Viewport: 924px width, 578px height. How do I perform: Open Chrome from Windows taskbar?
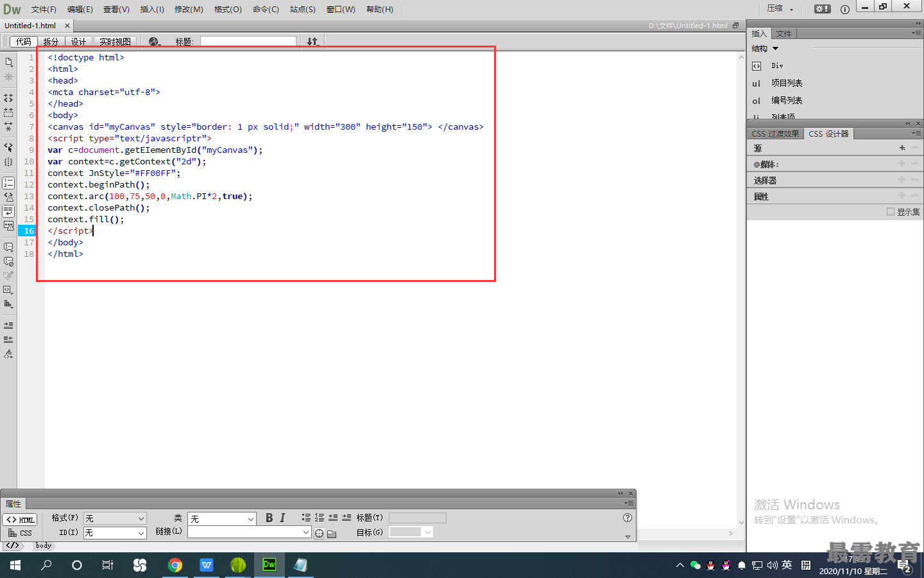pos(175,565)
